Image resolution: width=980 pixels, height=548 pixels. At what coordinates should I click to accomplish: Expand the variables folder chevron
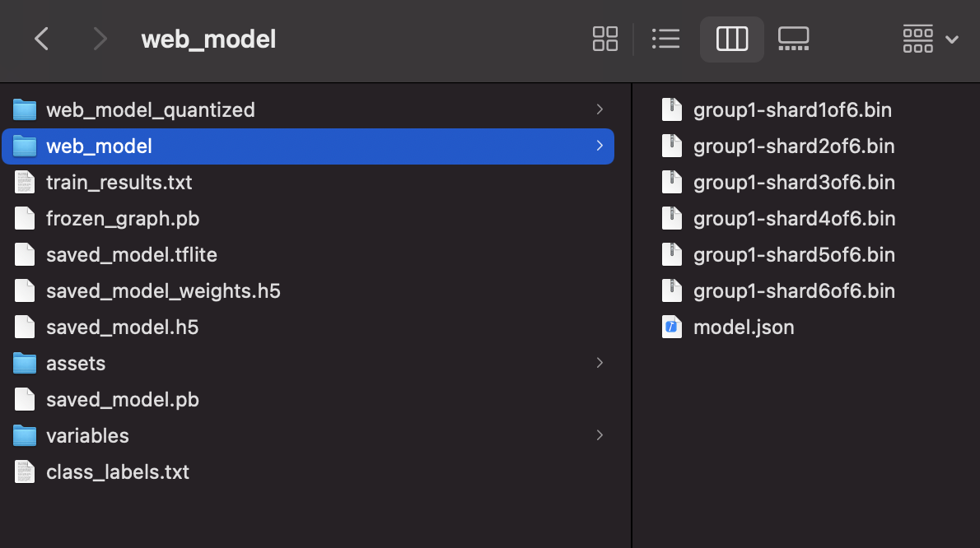600,435
